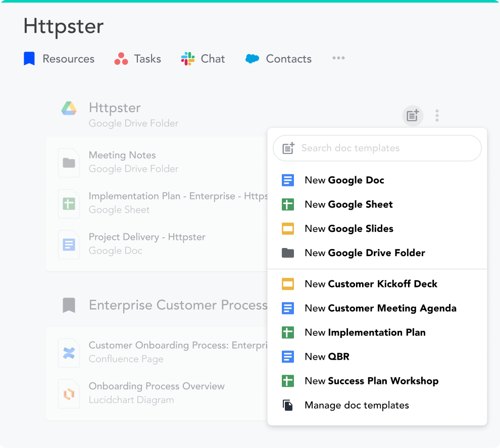The height and width of the screenshot is (448, 500).
Task: Open Manage doc templates
Action: click(377, 405)
